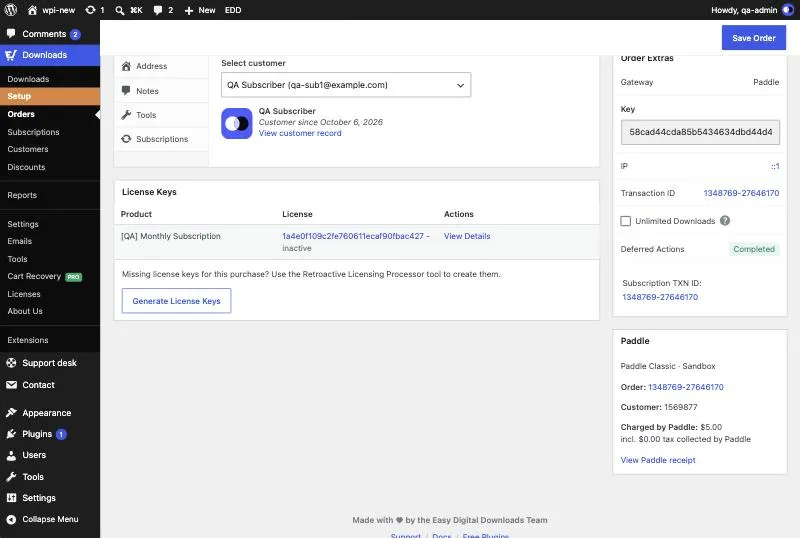The height and width of the screenshot is (538, 800).
Task: Open the Setup submenu item
Action: tap(50, 96)
